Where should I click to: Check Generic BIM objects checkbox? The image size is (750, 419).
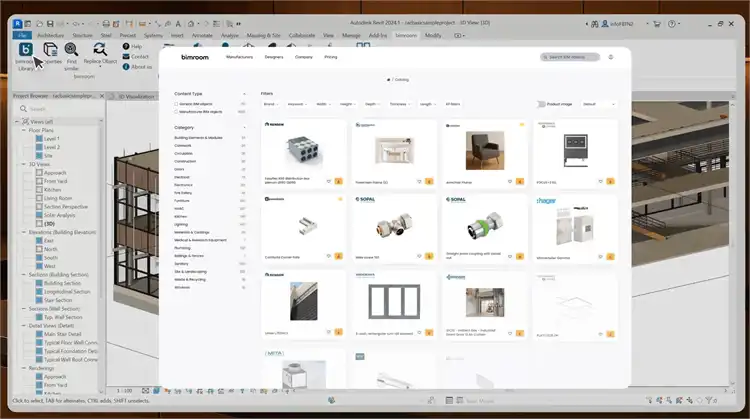[x=176, y=104]
